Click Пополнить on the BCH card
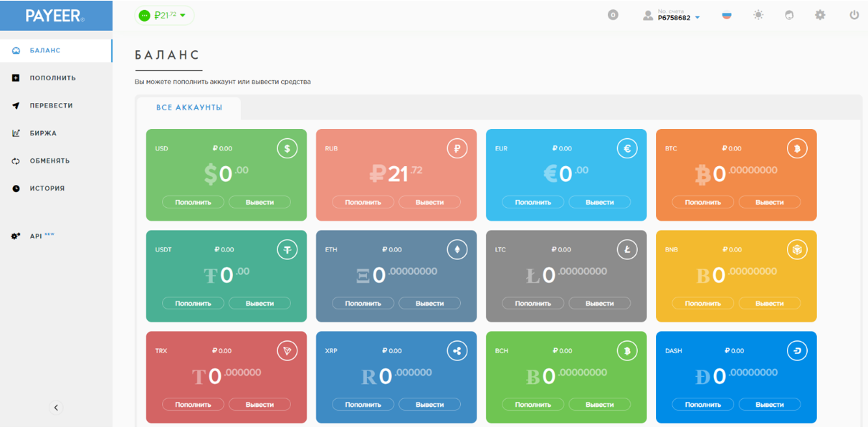The image size is (868, 432). click(x=533, y=405)
